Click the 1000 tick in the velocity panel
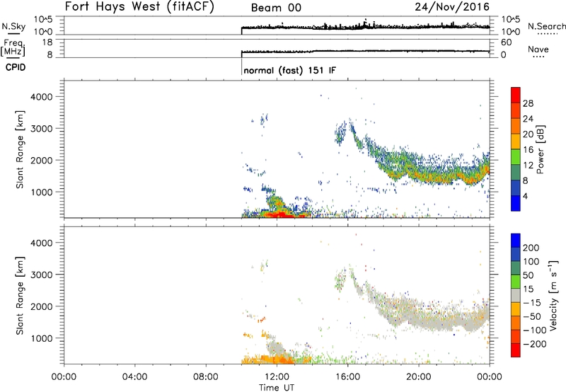The image size is (566, 392). coord(41,338)
